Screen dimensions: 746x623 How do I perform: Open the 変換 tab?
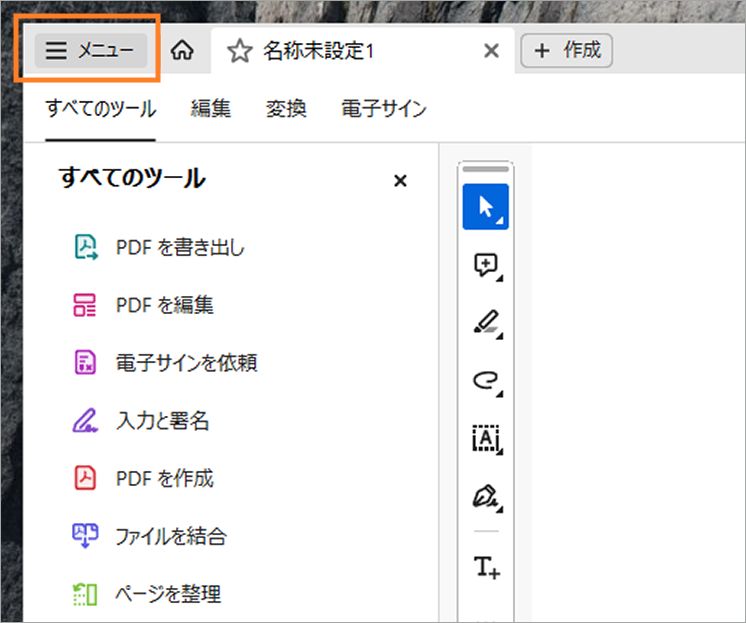(x=286, y=109)
